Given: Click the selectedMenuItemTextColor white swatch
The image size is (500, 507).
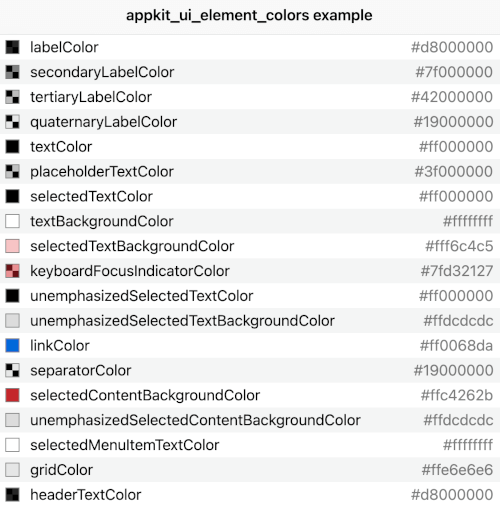Looking at the screenshot, I should click(x=12, y=445).
